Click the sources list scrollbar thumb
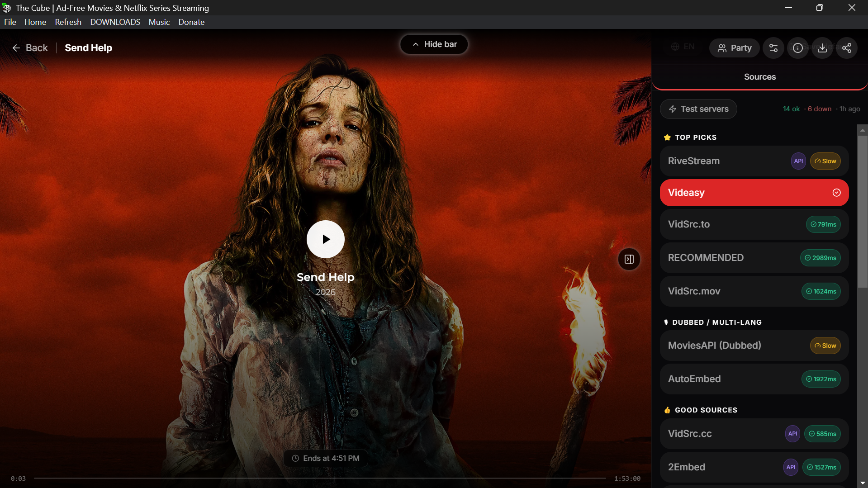Viewport: 868px width, 488px height. pos(863,211)
